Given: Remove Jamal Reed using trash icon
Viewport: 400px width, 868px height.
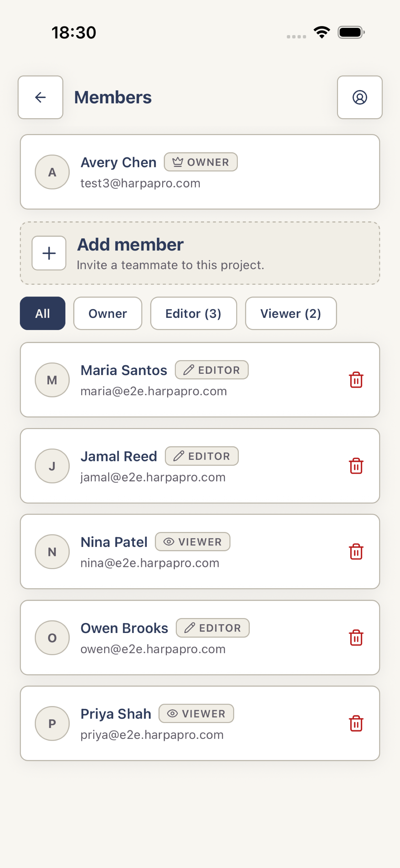Looking at the screenshot, I should pyautogui.click(x=356, y=466).
